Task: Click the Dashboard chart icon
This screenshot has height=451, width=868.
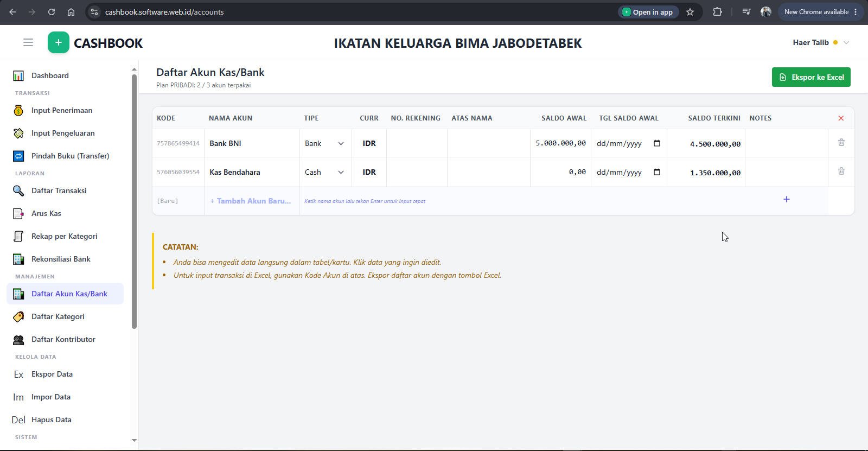Action: click(x=18, y=75)
